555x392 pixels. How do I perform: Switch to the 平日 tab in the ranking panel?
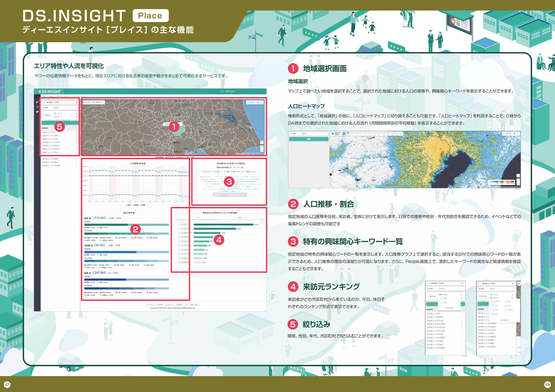tap(198, 218)
